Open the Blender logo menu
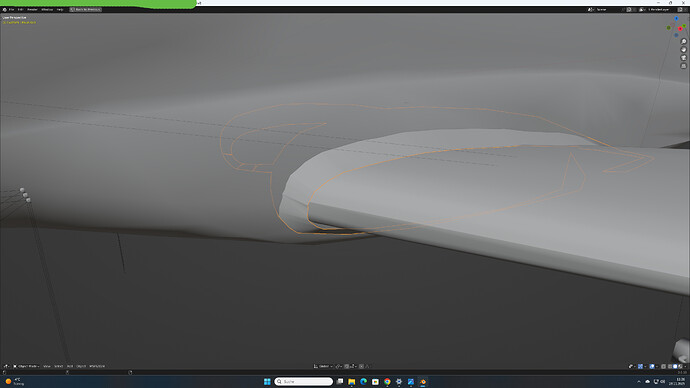This screenshot has width=690, height=388. pos(5,9)
